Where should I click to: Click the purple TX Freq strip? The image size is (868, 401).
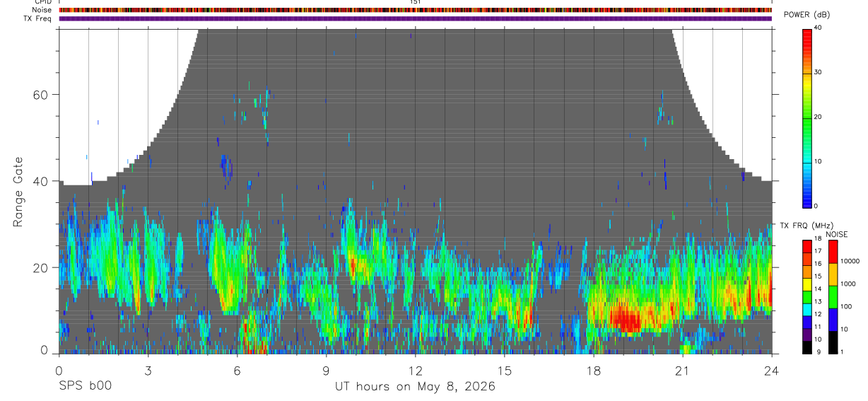[x=415, y=18]
